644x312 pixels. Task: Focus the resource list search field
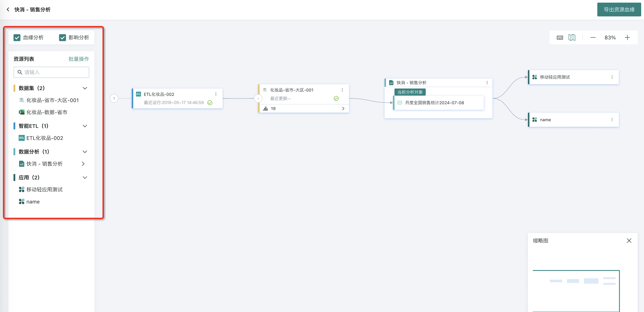[x=51, y=72]
